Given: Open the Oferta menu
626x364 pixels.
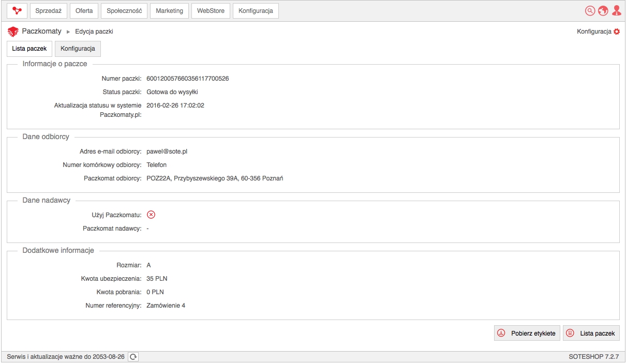Looking at the screenshot, I should point(84,11).
